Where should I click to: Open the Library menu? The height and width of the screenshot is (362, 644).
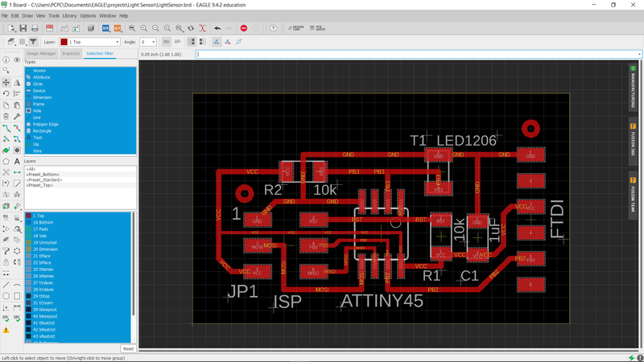click(69, 15)
